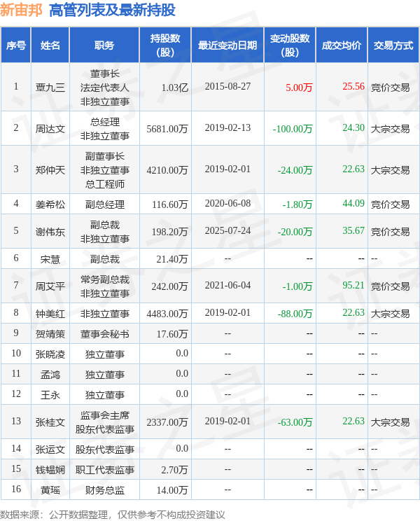Image resolution: width=420 pixels, height=521 pixels.
Task: Click the date 2020-06-08
Action: (227, 203)
